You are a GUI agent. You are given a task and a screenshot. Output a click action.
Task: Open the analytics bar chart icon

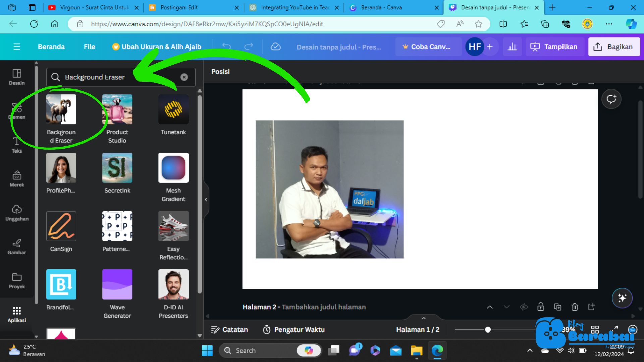[512, 47]
